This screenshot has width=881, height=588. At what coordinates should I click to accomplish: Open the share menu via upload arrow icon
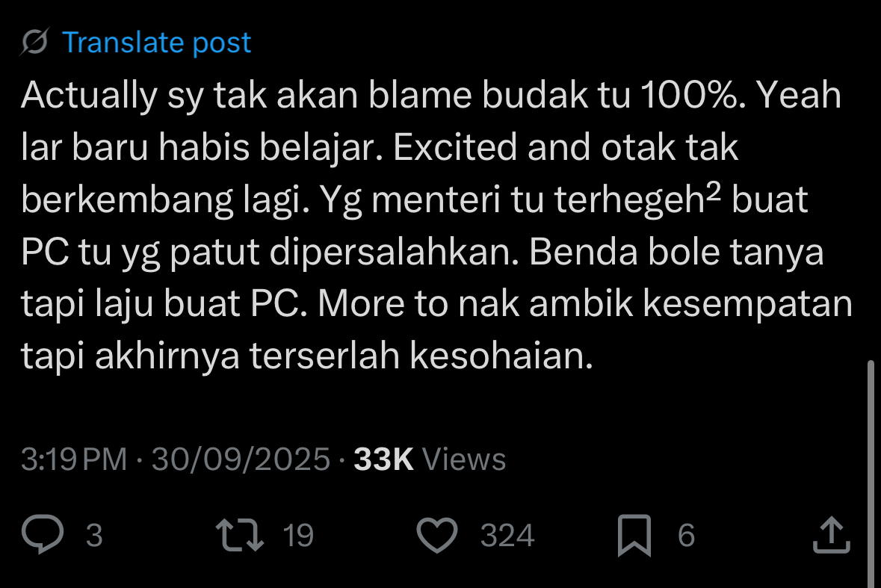[832, 535]
